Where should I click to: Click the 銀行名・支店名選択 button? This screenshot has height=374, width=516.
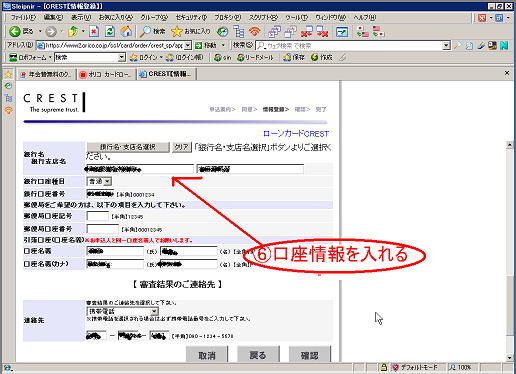(128, 147)
